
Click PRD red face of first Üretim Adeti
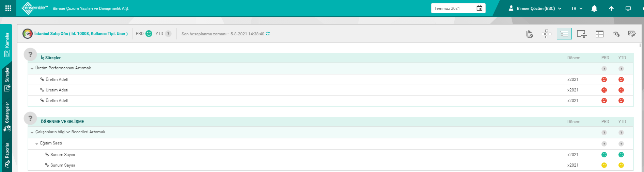click(x=604, y=80)
